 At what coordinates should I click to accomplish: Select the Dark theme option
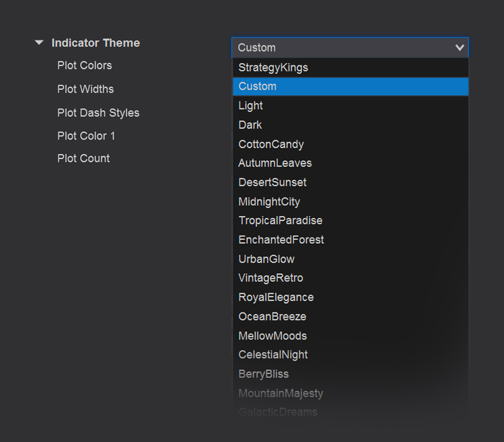click(250, 125)
